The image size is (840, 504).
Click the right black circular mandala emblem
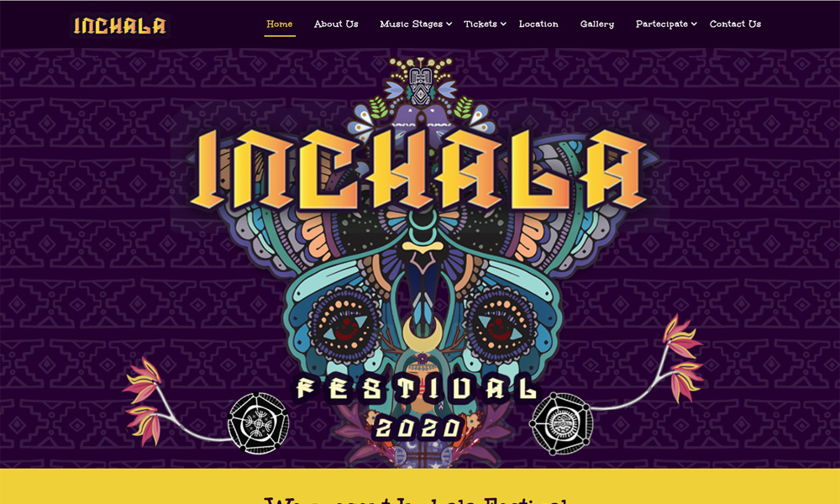[x=561, y=423]
